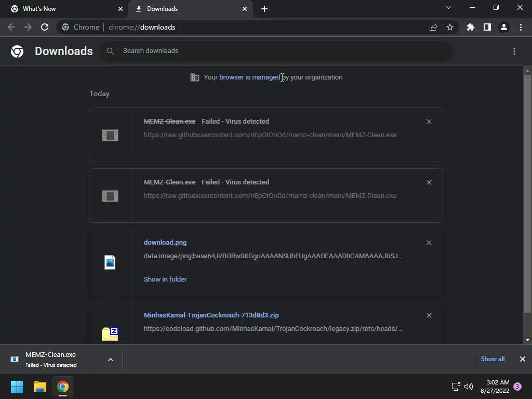Expand options for MEMZ-Clean.exe in download shelf
The width and height of the screenshot is (532, 399).
pos(111,360)
